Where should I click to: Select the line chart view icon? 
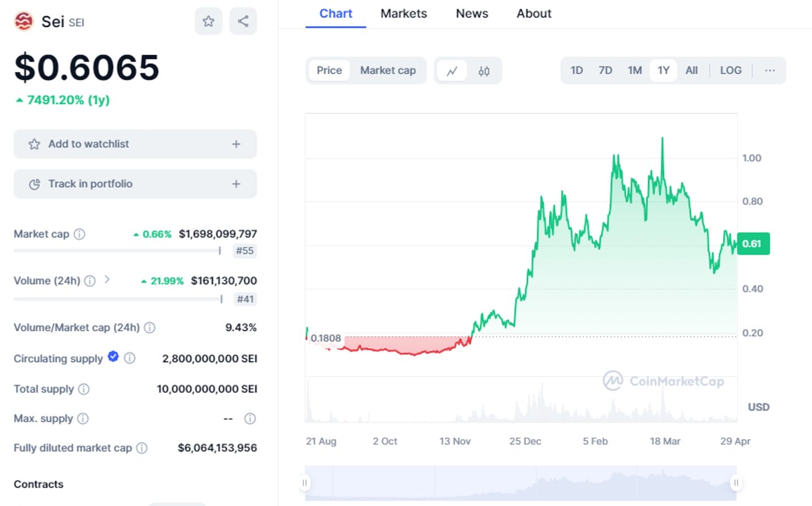(452, 71)
